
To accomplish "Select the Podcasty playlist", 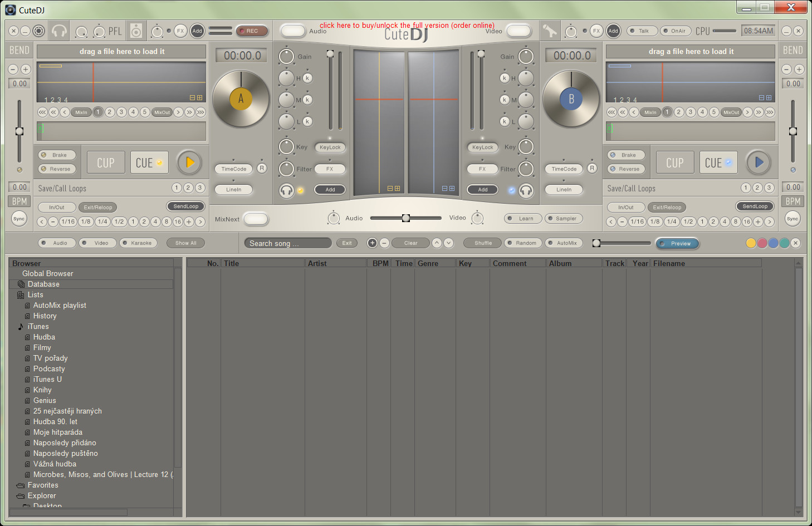I will pos(49,369).
